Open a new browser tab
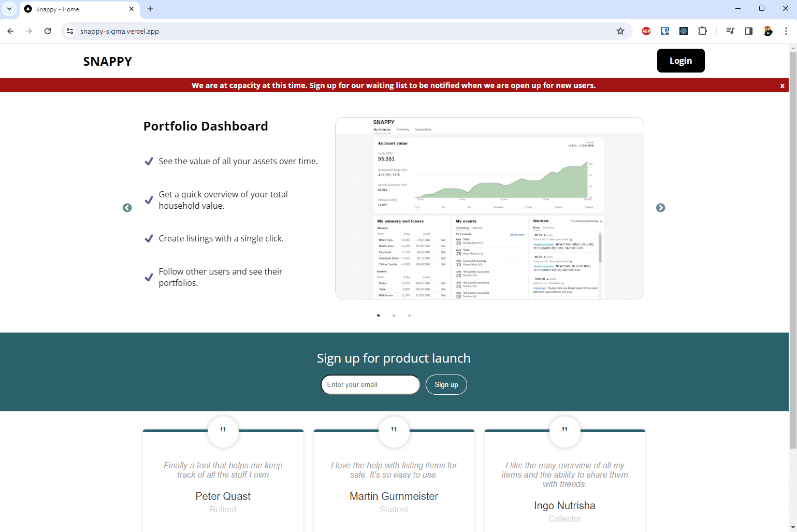The height and width of the screenshot is (532, 797). click(x=150, y=9)
